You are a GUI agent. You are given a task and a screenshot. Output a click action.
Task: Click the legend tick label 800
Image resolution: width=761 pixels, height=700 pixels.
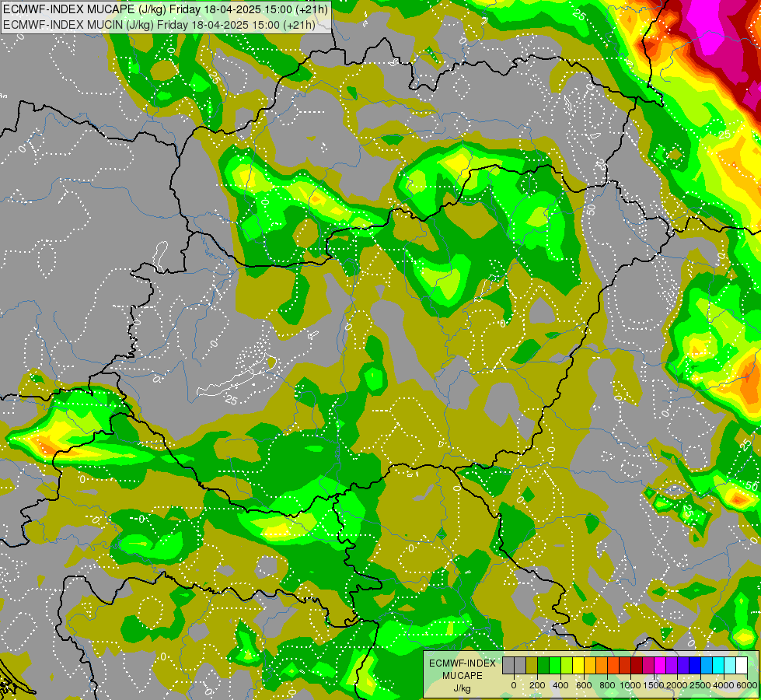point(608,685)
